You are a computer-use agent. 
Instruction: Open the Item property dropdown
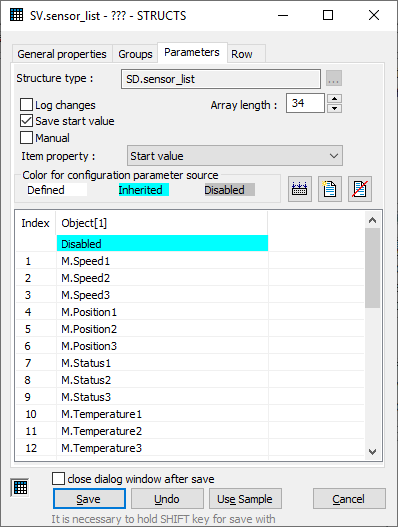[235, 156]
